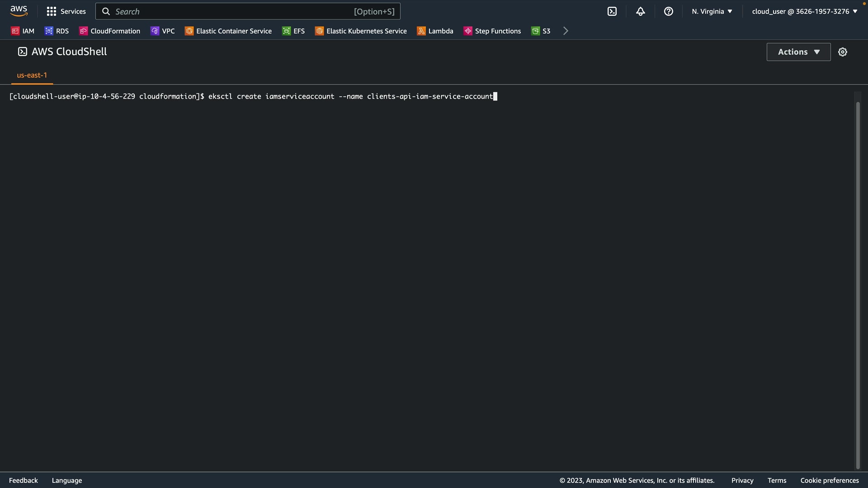Open the Lambda shortcut icon

pos(421,31)
